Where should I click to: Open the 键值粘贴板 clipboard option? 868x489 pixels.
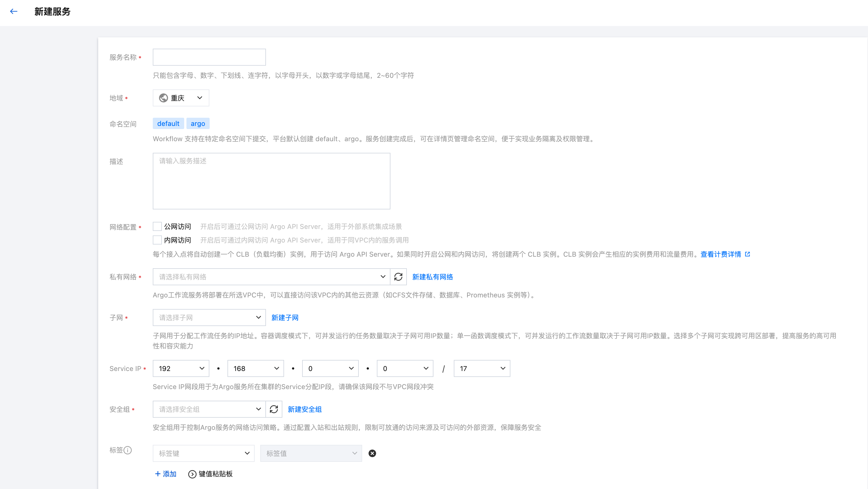click(210, 474)
